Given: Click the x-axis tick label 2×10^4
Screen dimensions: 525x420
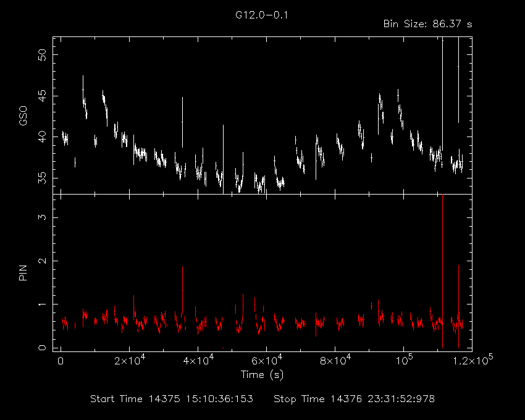Looking at the screenshot, I should click(x=130, y=360).
